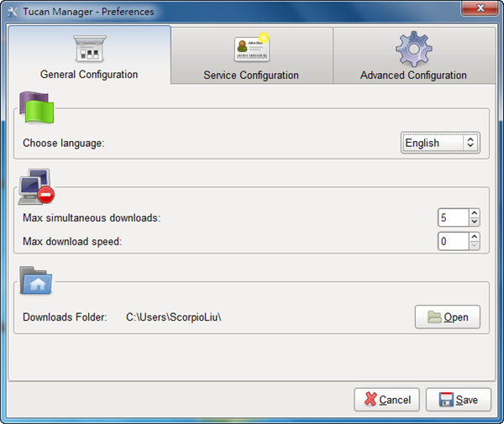
Task: Switch to the General Configuration tab
Action: (89, 55)
